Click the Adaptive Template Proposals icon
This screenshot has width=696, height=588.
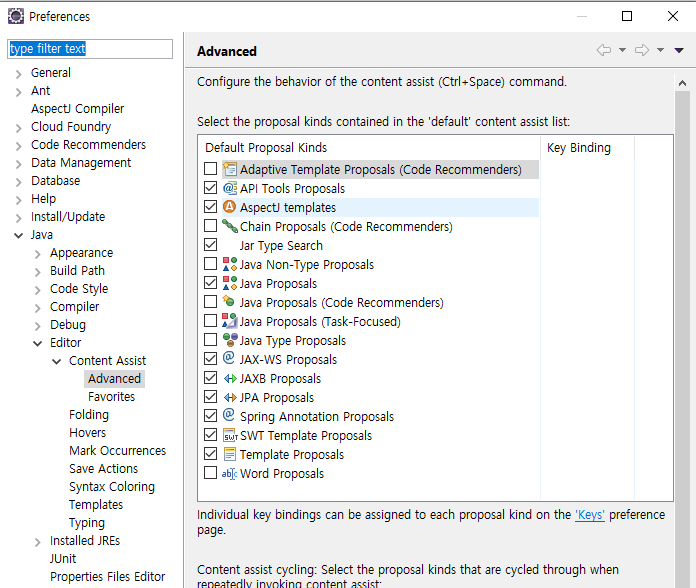point(229,169)
